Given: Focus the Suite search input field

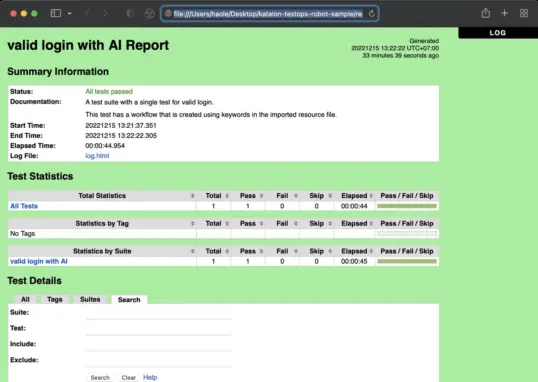Looking at the screenshot, I should coord(159,313).
